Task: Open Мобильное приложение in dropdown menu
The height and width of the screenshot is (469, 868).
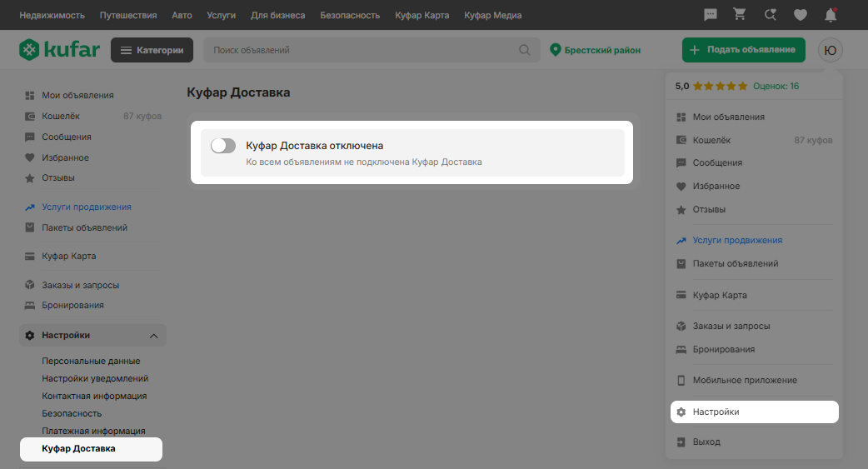Action: (x=745, y=381)
